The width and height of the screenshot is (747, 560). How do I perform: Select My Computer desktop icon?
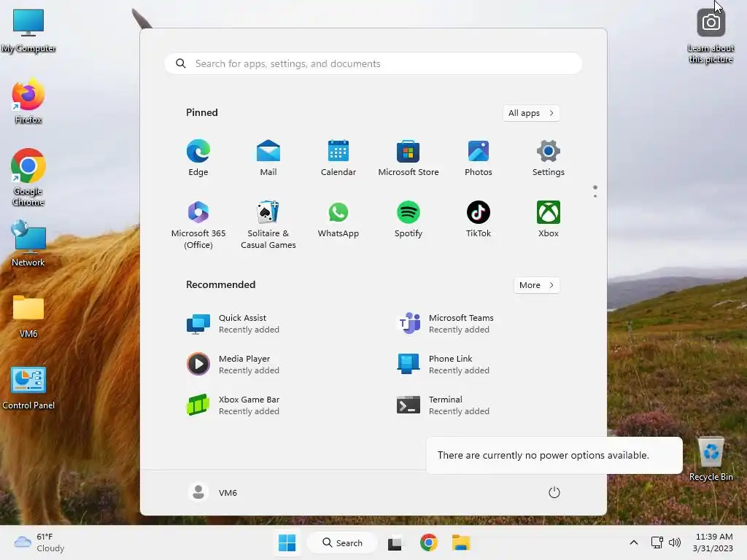(28, 31)
